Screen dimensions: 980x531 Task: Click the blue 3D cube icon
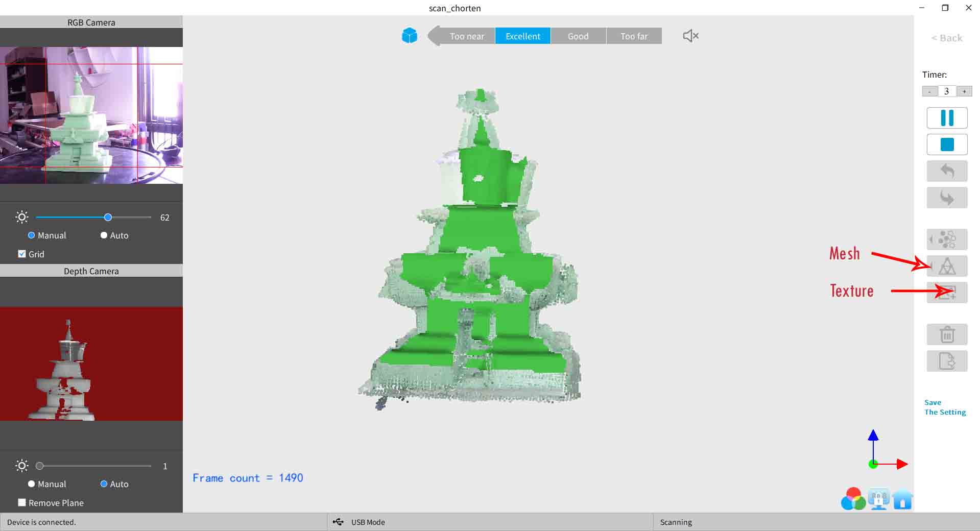410,36
